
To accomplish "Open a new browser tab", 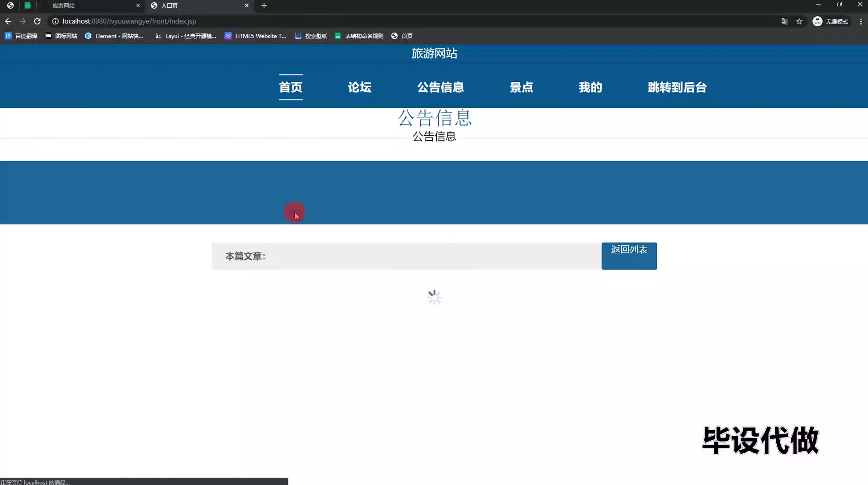I will point(264,5).
